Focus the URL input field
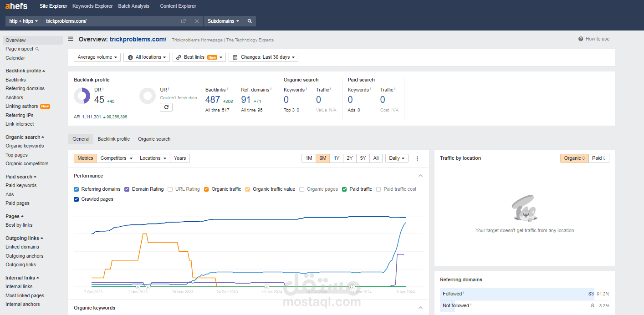This screenshot has height=315, width=644. pyautogui.click(x=112, y=21)
